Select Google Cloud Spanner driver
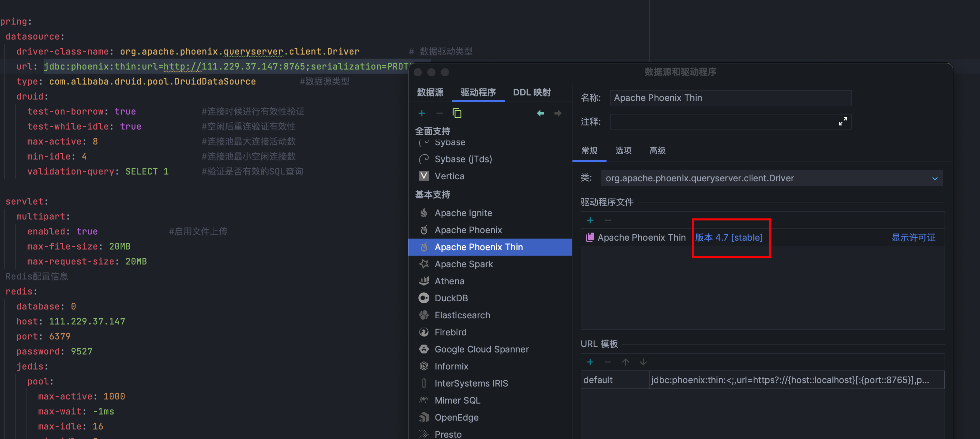This screenshot has height=439, width=980. click(x=490, y=349)
